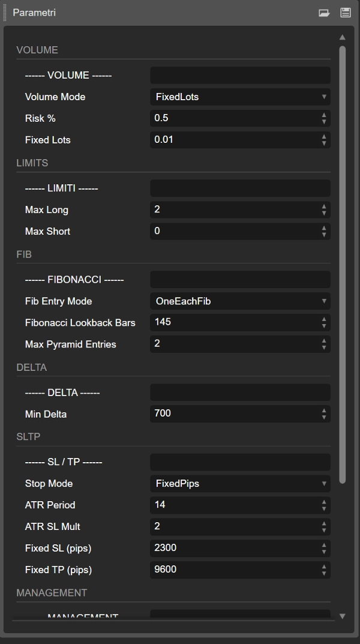This screenshot has height=644, width=360.
Task: Increment the Risk % value
Action: [x=324, y=115]
